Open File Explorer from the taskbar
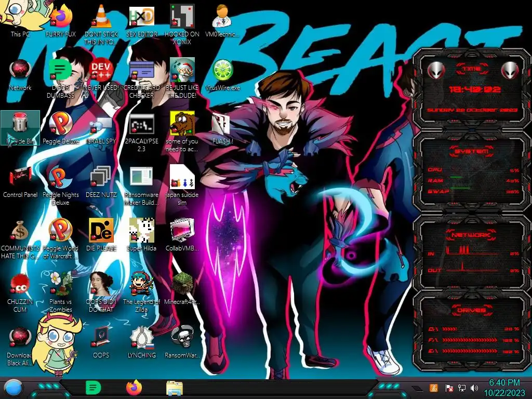This screenshot has width=532, height=399. tap(175, 388)
